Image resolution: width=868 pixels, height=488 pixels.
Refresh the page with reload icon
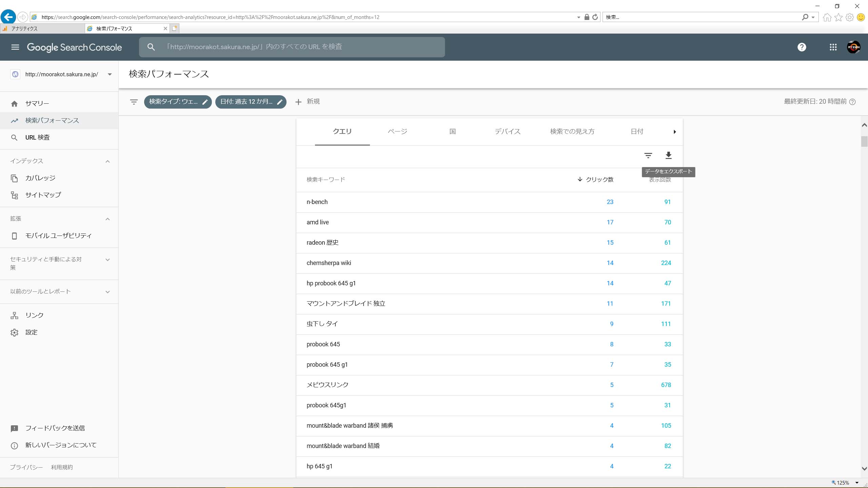pos(595,17)
